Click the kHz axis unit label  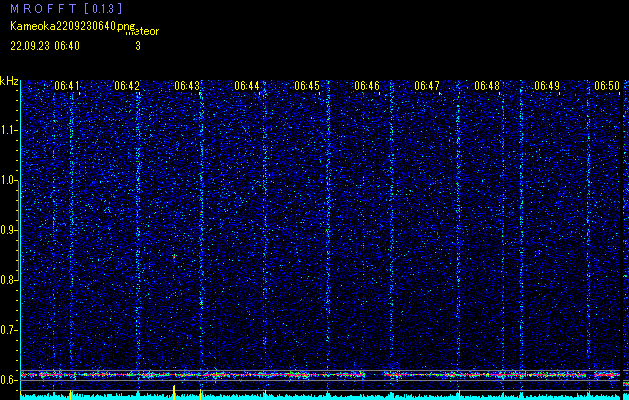click(x=9, y=81)
